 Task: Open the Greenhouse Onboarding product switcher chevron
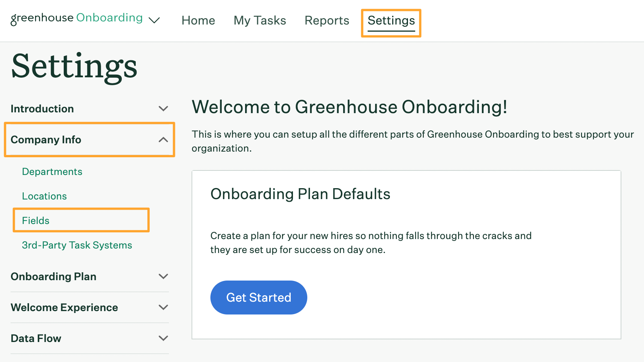pyautogui.click(x=154, y=20)
